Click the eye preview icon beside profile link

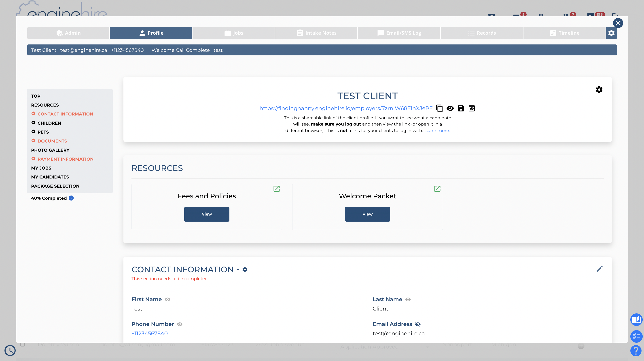450,108
